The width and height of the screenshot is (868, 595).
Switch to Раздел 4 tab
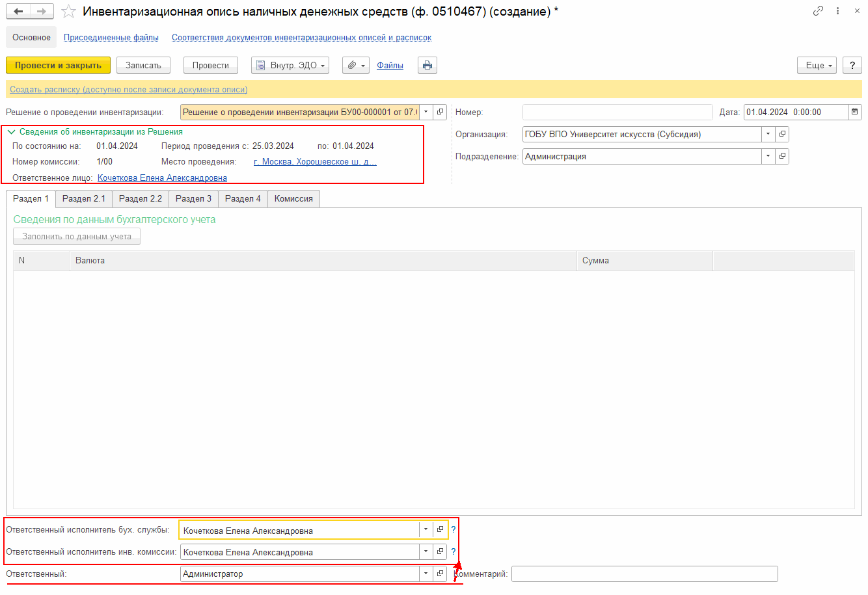click(243, 199)
